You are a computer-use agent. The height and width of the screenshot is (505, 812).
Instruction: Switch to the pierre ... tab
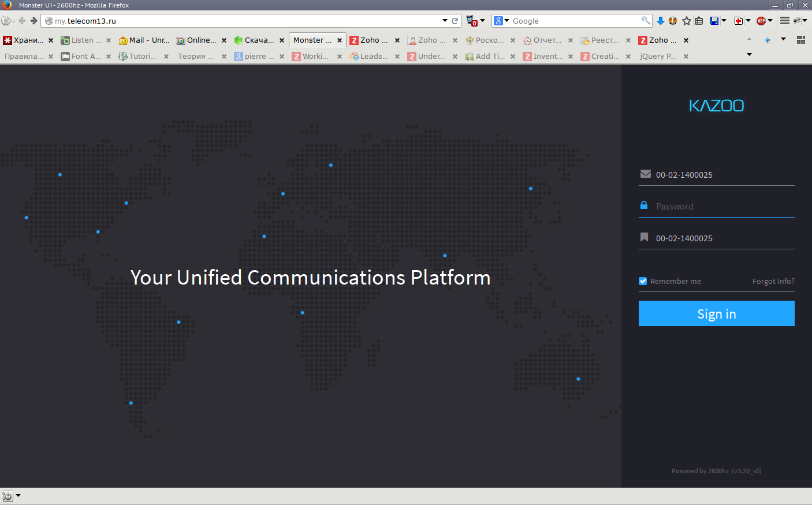(259, 57)
